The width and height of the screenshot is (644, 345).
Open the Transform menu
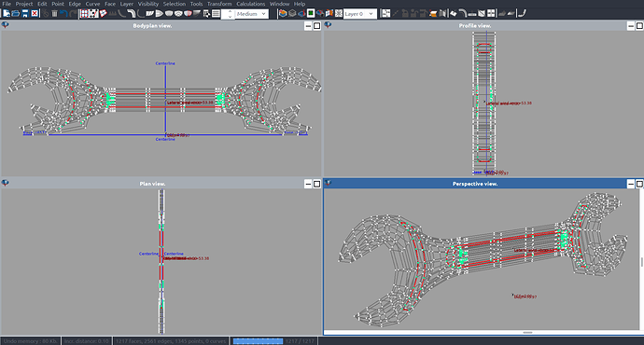[x=219, y=4]
